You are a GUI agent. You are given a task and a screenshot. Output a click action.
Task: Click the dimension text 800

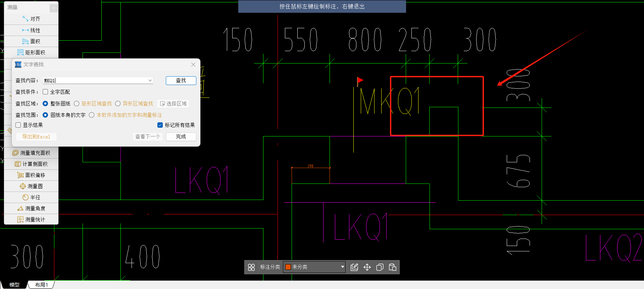365,40
